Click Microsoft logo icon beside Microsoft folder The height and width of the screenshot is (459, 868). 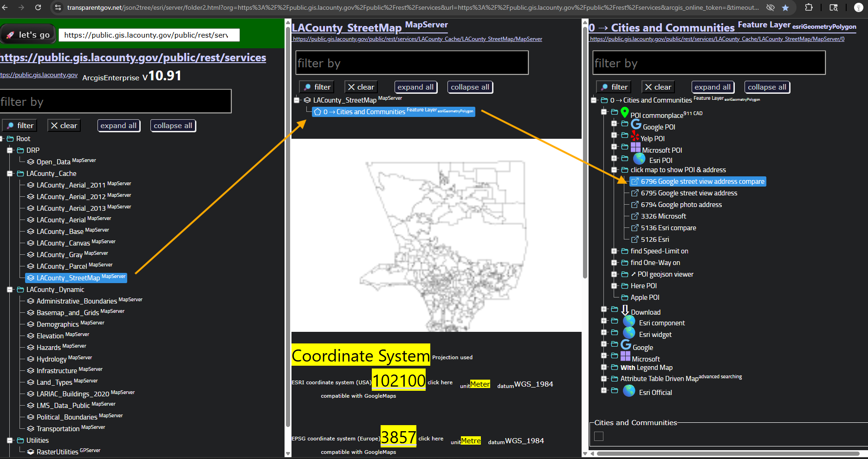click(625, 356)
